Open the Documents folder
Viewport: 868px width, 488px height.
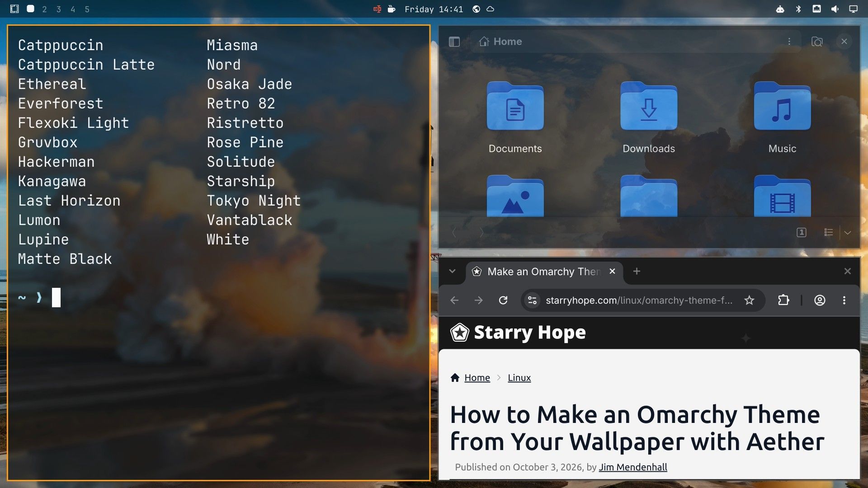tap(515, 117)
